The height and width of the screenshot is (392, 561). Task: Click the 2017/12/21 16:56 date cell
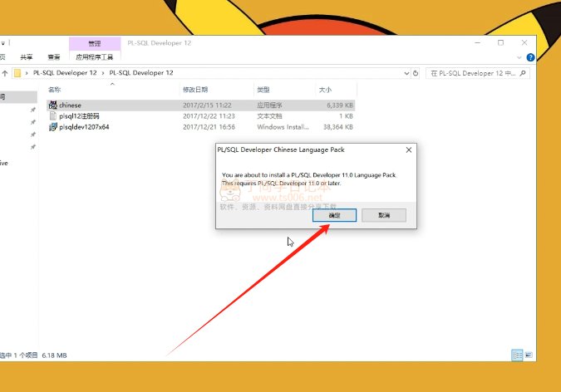coord(209,127)
